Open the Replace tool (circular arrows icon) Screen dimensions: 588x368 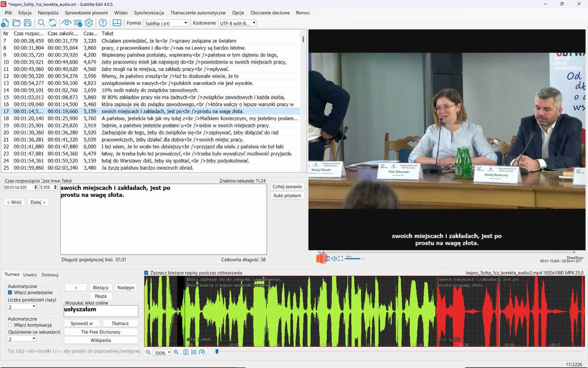click(53, 23)
